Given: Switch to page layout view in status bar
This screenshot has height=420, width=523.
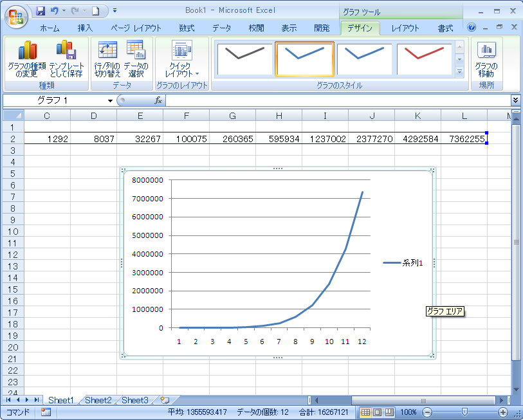Looking at the screenshot, I should (377, 412).
